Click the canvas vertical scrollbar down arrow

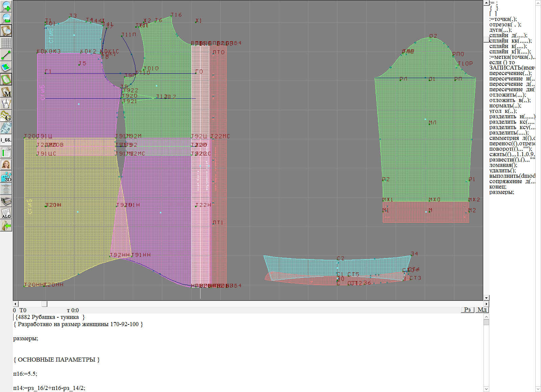[x=486, y=298]
